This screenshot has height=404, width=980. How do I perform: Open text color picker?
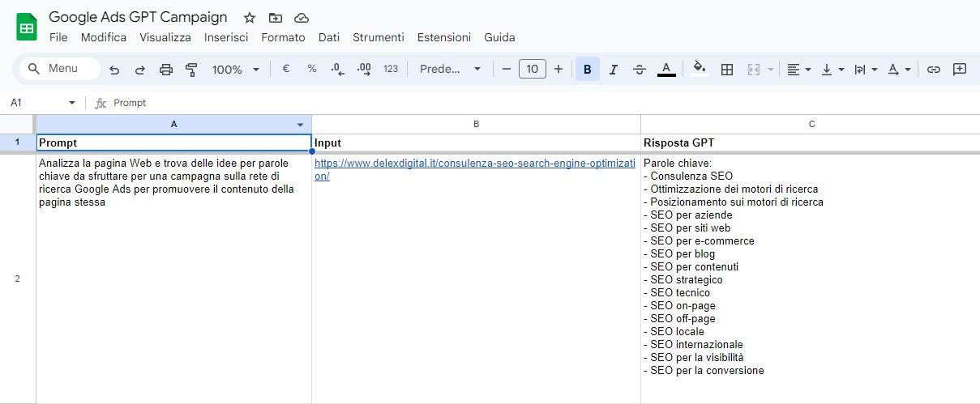[x=666, y=70]
